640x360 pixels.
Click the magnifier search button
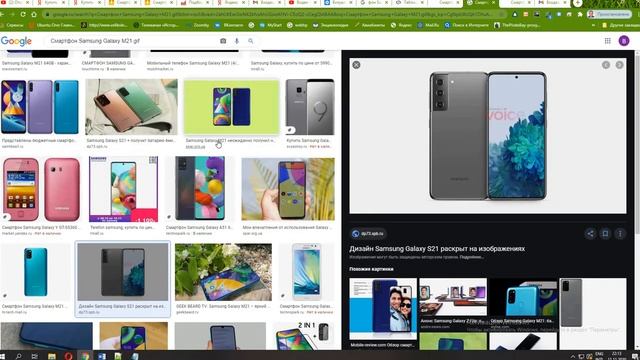(251, 41)
